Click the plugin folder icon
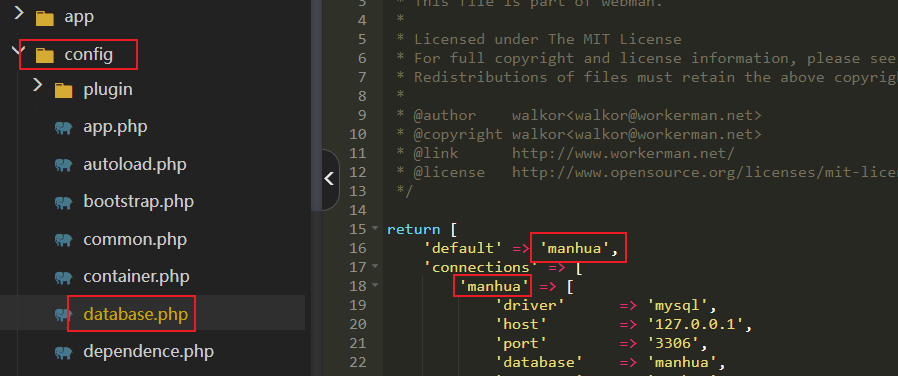898x376 pixels. [64, 90]
